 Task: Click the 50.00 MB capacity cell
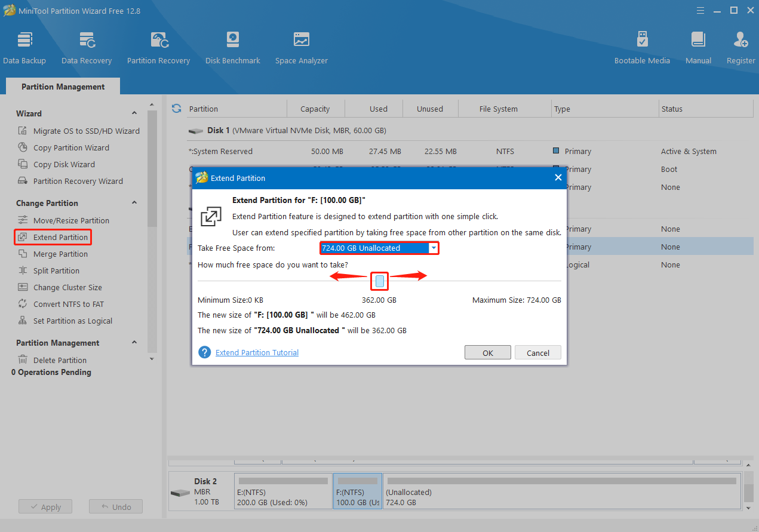click(326, 151)
